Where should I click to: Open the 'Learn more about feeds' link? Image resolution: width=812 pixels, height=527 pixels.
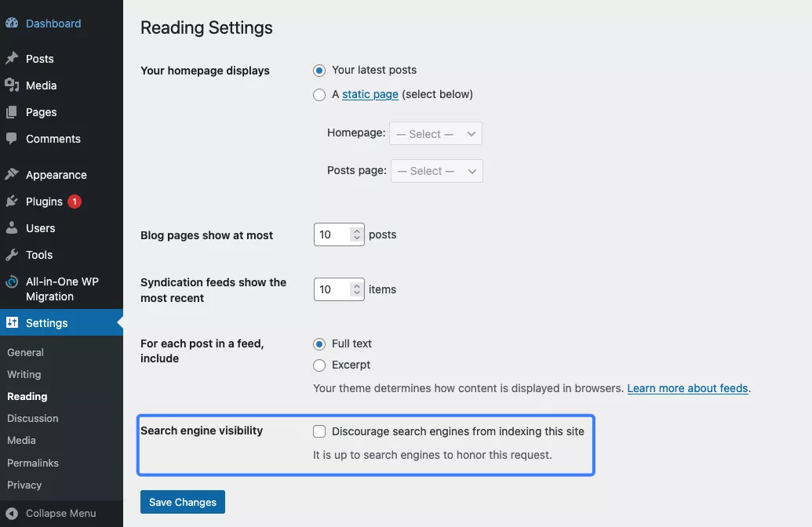pos(687,388)
